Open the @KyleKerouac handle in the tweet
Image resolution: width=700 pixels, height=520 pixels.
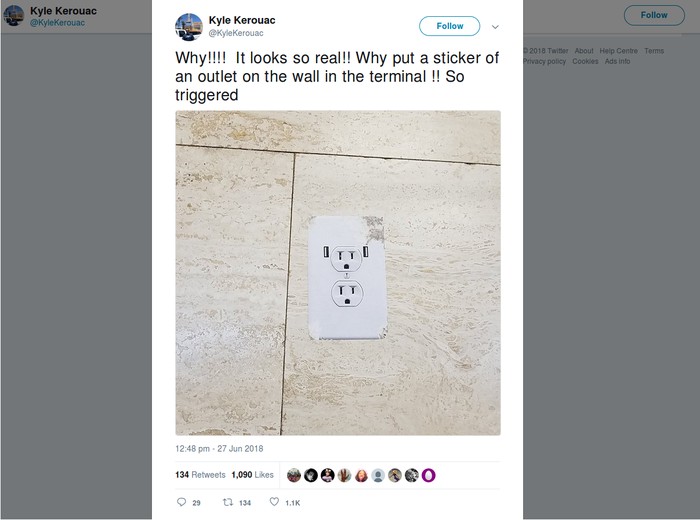coord(236,33)
